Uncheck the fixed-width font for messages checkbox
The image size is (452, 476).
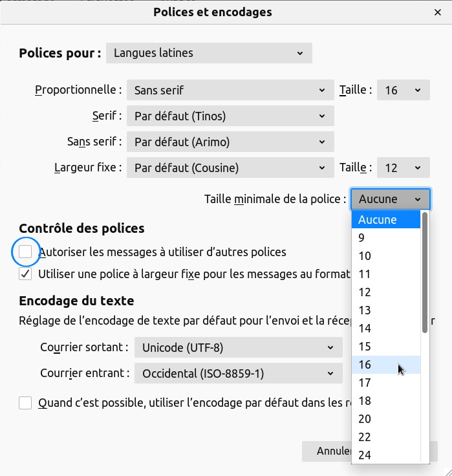point(25,274)
